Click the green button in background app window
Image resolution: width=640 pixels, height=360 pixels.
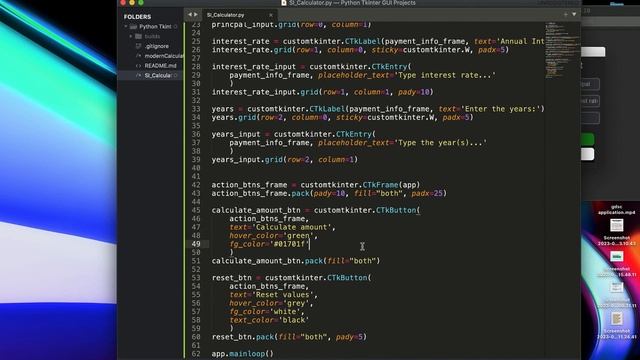pos(587,140)
